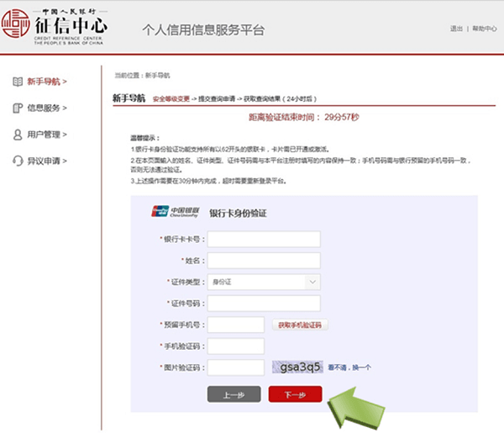This screenshot has width=504, height=433.
Task: Click the 征信中心 logo emblem
Action: point(15,24)
